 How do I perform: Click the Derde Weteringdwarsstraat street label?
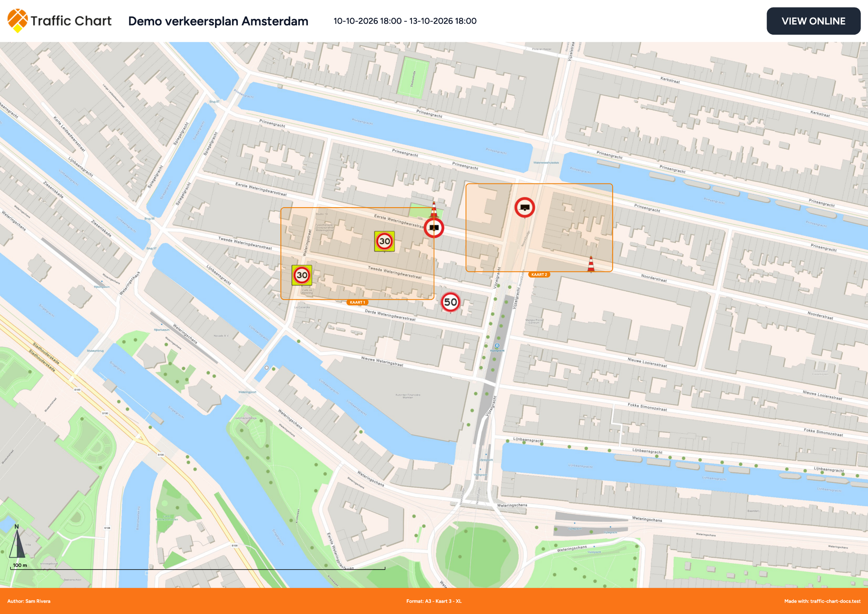pos(390,315)
